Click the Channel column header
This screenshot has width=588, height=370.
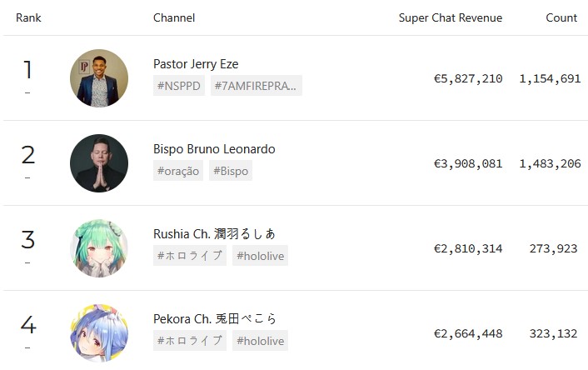point(174,17)
